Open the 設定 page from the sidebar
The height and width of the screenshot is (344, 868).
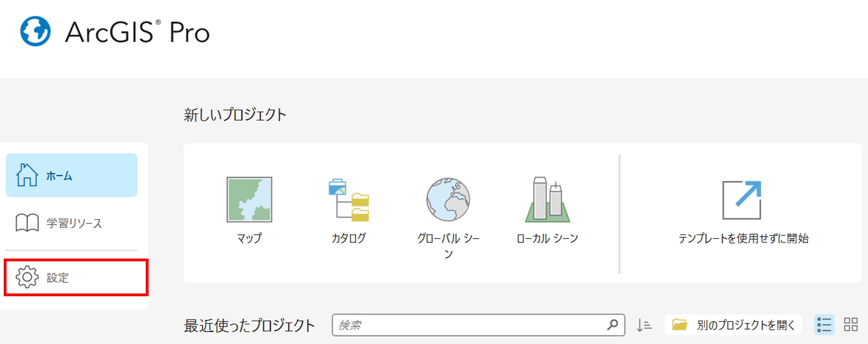click(76, 277)
